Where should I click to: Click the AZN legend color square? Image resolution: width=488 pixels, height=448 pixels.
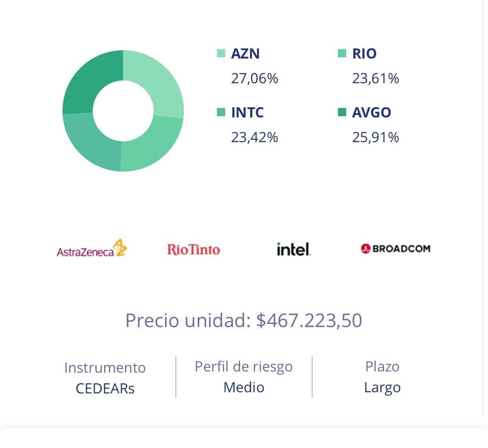[221, 53]
